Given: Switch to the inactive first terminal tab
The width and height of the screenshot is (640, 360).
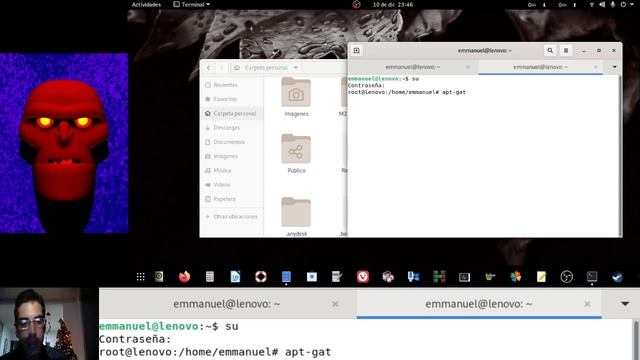Looking at the screenshot, I should pos(412,67).
